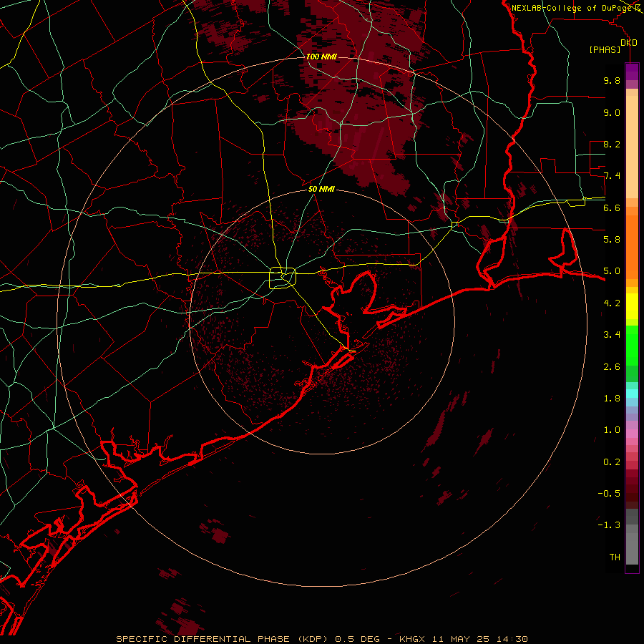
Task: Click the 100 NMI range ring label
Action: click(x=321, y=57)
